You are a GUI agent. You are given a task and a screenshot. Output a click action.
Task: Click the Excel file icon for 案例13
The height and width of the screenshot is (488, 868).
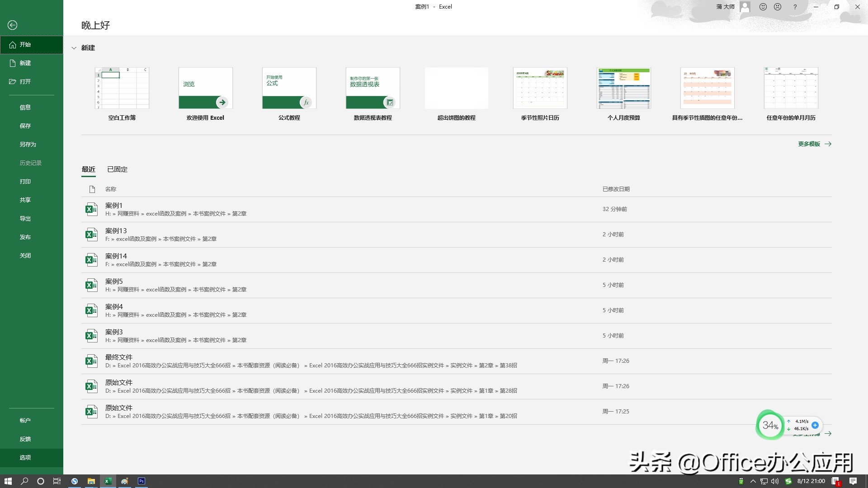92,235
